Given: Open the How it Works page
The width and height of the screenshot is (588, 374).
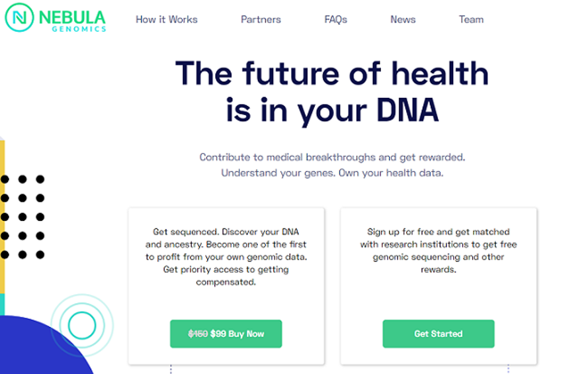Looking at the screenshot, I should pos(167,19).
